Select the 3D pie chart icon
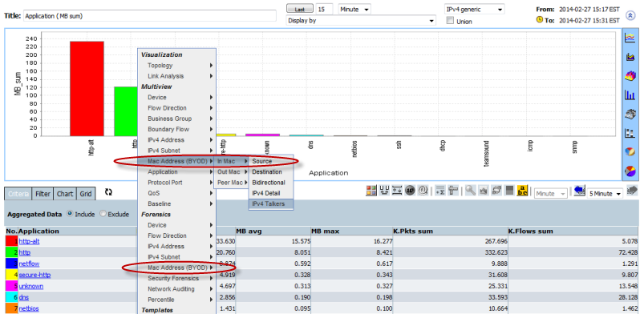The height and width of the screenshot is (314, 644). point(630,151)
